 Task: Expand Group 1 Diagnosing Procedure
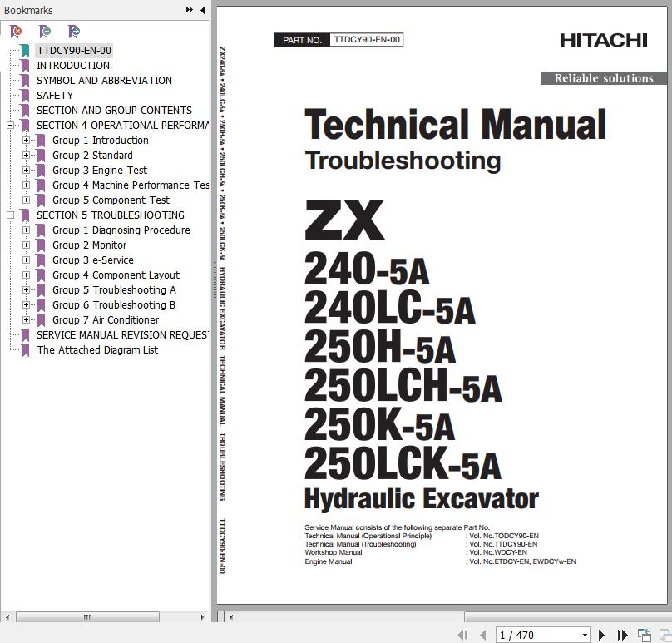coord(26,230)
